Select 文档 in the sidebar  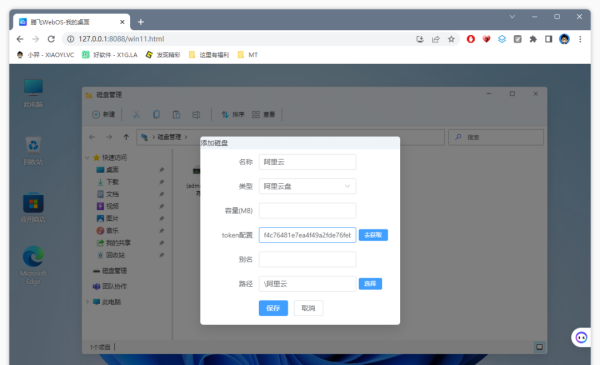point(108,194)
